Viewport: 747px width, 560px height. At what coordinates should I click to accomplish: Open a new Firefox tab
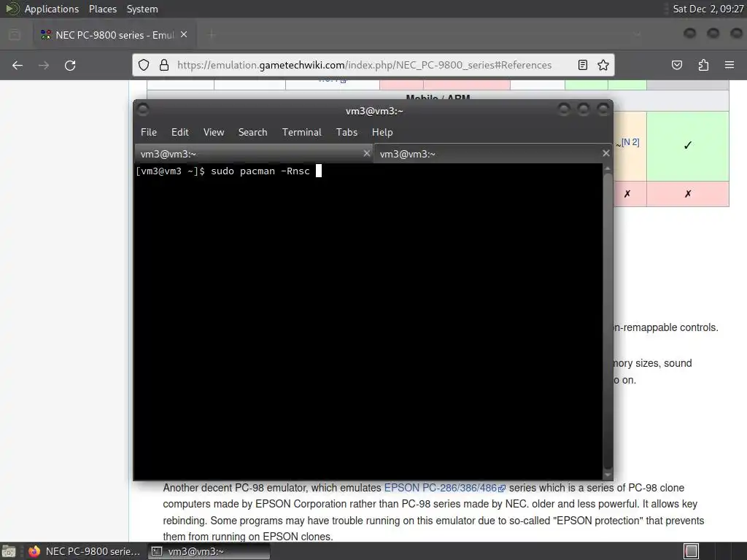[x=212, y=35]
